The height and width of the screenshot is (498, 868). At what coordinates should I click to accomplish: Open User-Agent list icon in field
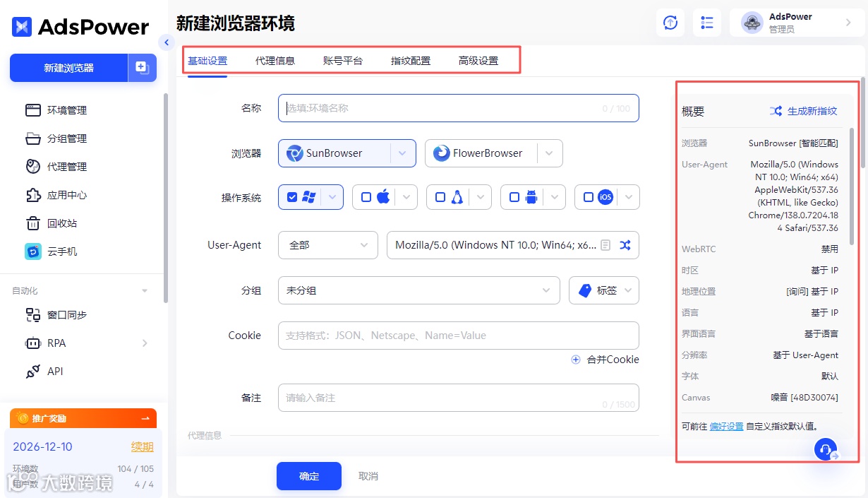(605, 245)
